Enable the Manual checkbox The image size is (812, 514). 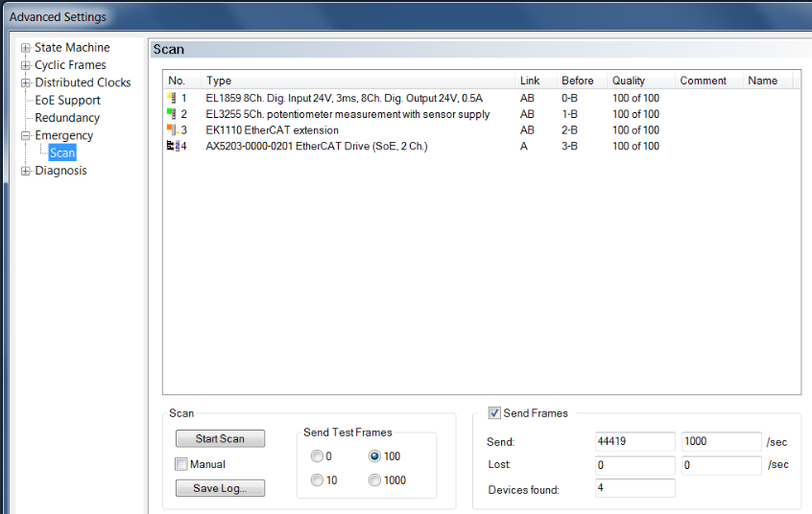tap(181, 464)
